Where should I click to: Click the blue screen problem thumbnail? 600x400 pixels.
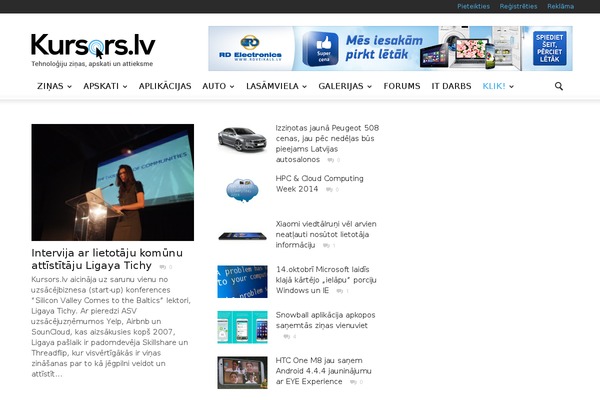pos(242,282)
